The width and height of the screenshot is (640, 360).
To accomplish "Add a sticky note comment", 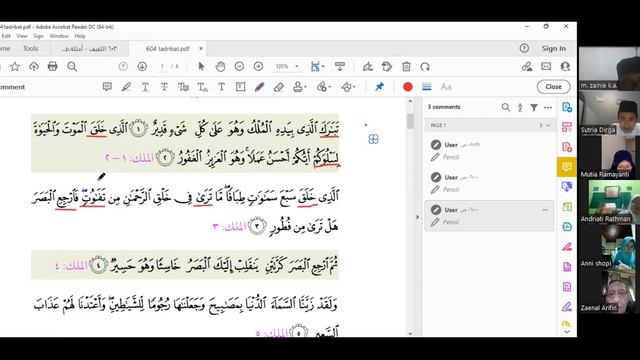I will tap(107, 87).
